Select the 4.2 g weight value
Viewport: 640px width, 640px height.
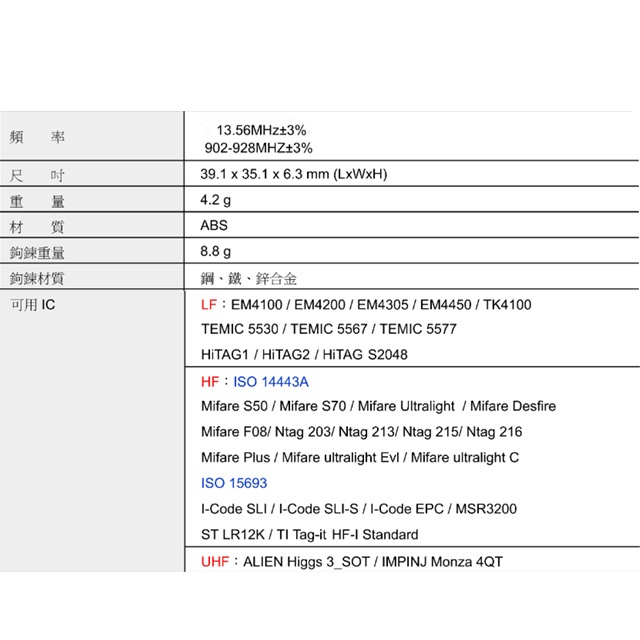pos(216,200)
